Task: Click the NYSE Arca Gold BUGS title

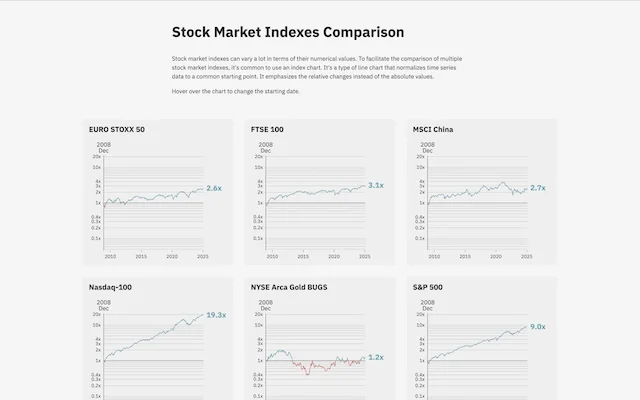Action: 289,287
